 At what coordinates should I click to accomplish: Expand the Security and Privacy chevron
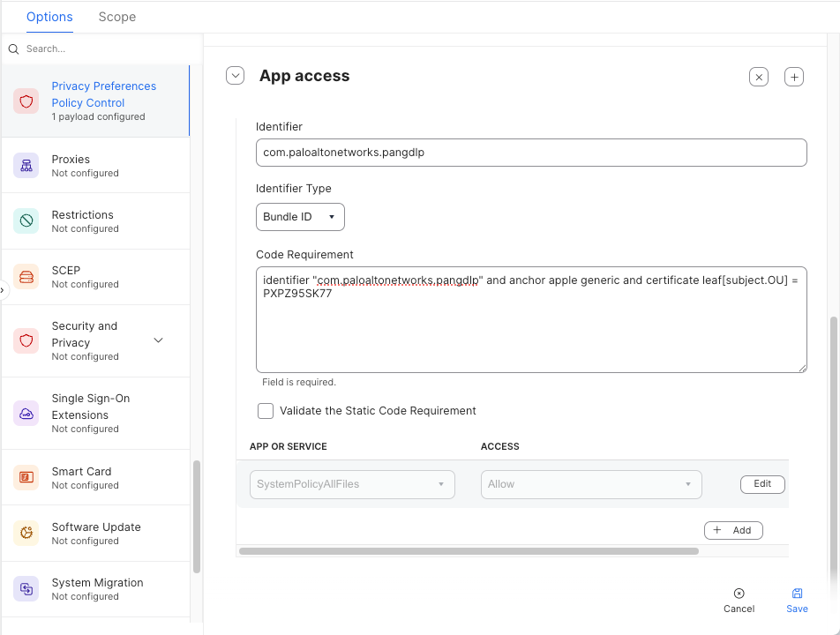tap(159, 340)
